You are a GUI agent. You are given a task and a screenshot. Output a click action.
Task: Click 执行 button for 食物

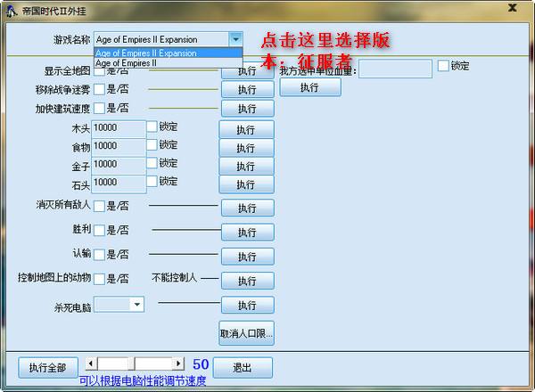pos(246,148)
